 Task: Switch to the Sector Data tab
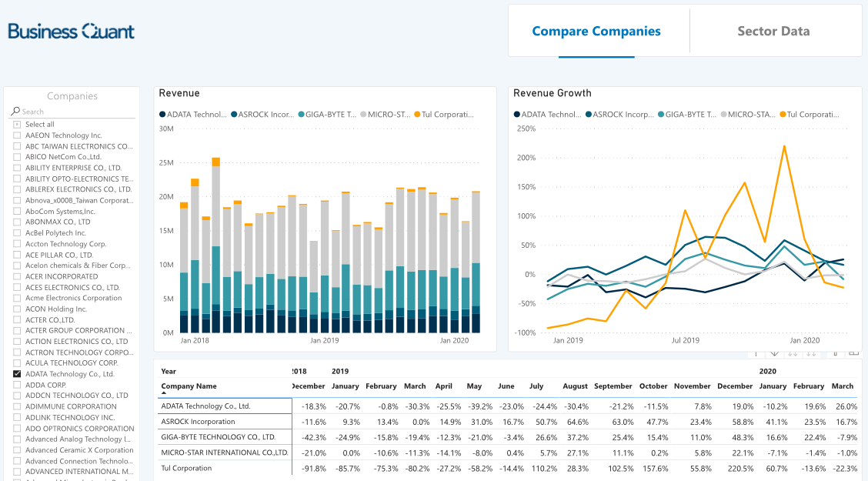coord(773,31)
